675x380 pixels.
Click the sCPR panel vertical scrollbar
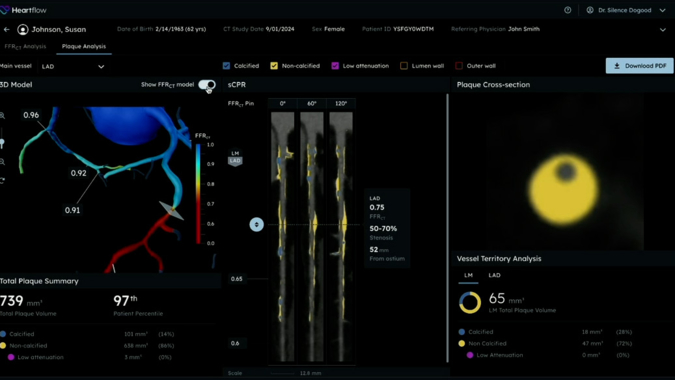[x=447, y=228]
